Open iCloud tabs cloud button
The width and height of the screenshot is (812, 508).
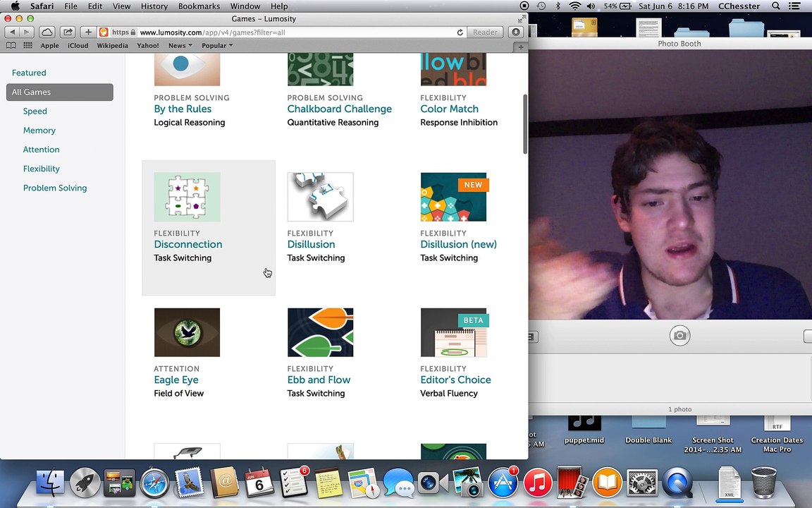[47, 32]
